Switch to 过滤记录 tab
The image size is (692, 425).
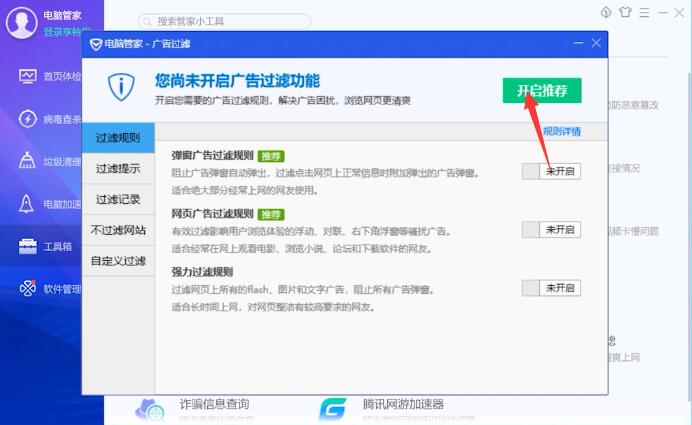[x=118, y=199]
